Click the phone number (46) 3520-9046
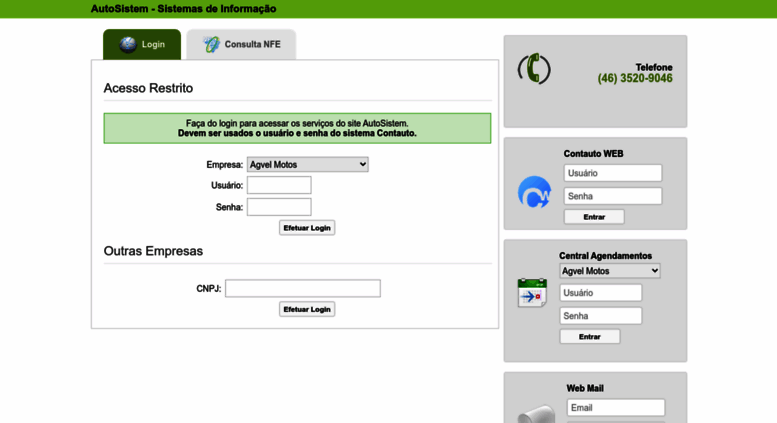The image size is (777, 423). (635, 78)
